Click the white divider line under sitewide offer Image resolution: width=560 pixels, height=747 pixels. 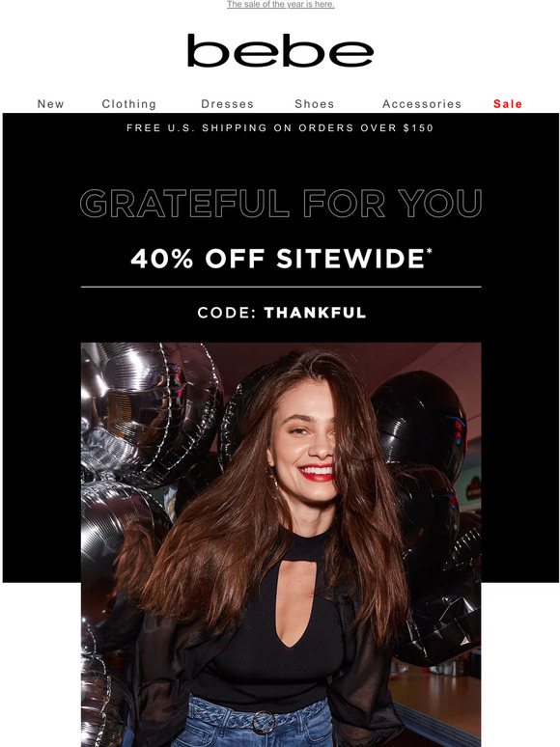click(x=281, y=287)
